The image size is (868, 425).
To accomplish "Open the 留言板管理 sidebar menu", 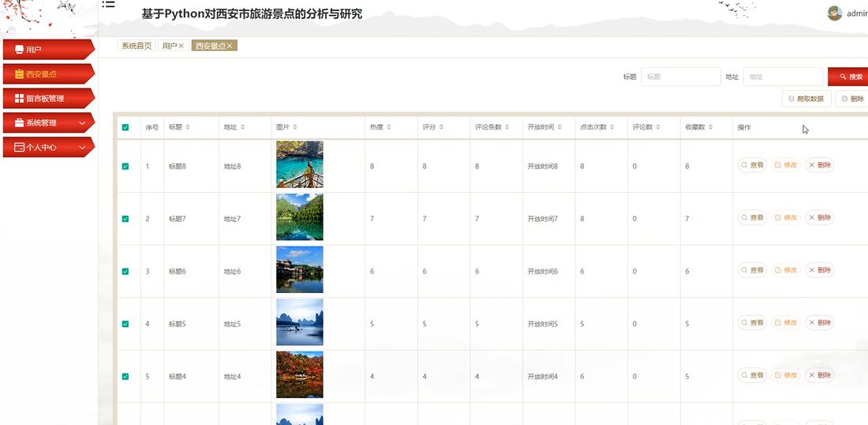I will pos(49,98).
